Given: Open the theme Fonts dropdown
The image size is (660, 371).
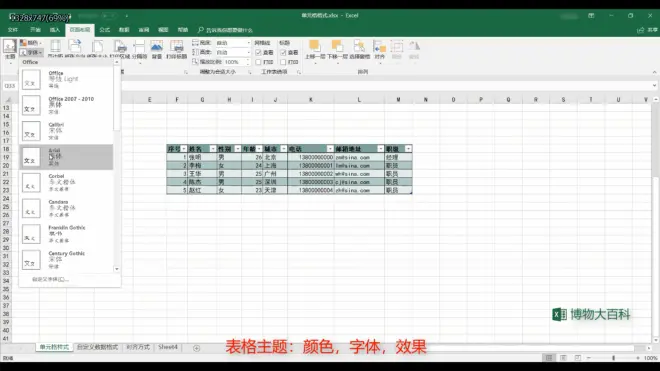Looking at the screenshot, I should click(32, 52).
